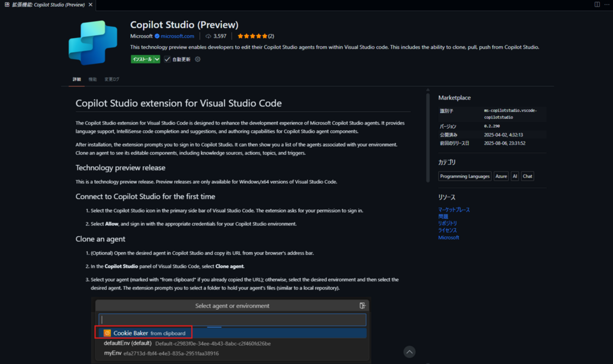Open the editor more actions ellipsis
This screenshot has height=364, width=613.
(607, 5)
